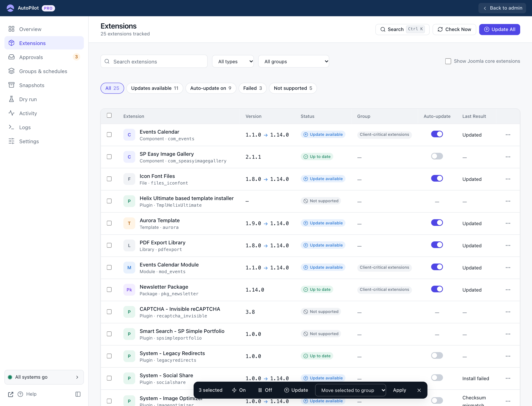The image size is (532, 406).
Task: Open row actions menu for Aurora Template
Action: pyautogui.click(x=508, y=223)
